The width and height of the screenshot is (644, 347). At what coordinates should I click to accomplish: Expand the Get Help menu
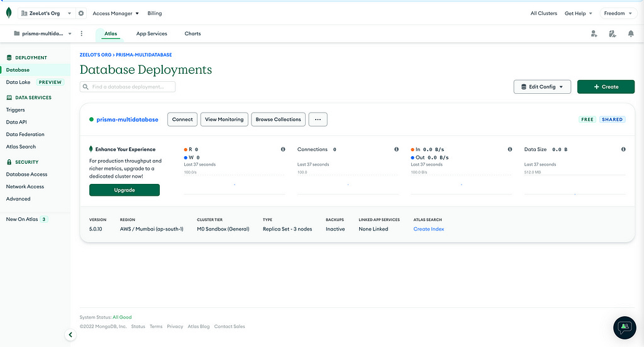pyautogui.click(x=579, y=13)
